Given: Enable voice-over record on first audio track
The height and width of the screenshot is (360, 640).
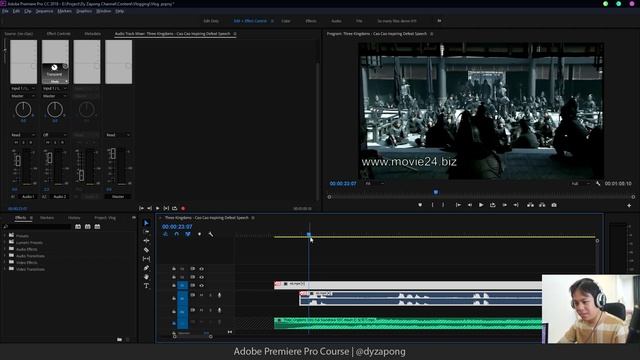Looking at the screenshot, I should (x=219, y=295).
